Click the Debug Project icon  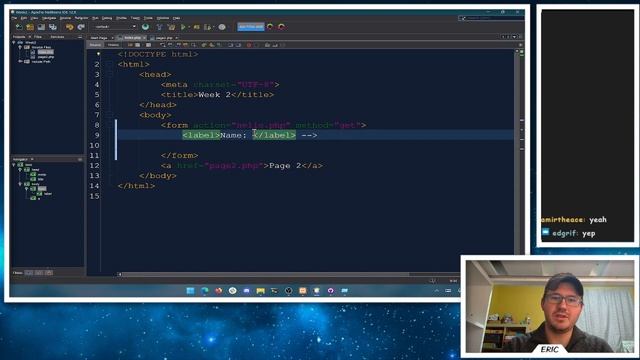[x=197, y=27]
